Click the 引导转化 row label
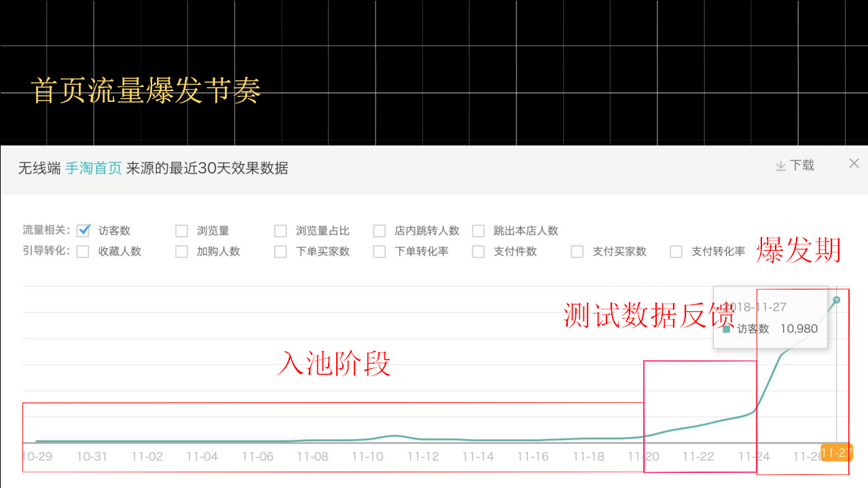Image resolution: width=868 pixels, height=488 pixels. coord(46,251)
